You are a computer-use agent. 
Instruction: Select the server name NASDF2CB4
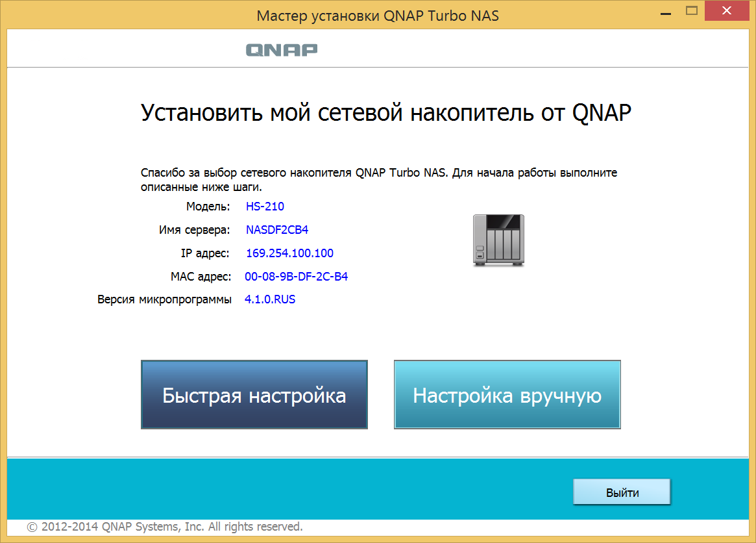coord(276,230)
